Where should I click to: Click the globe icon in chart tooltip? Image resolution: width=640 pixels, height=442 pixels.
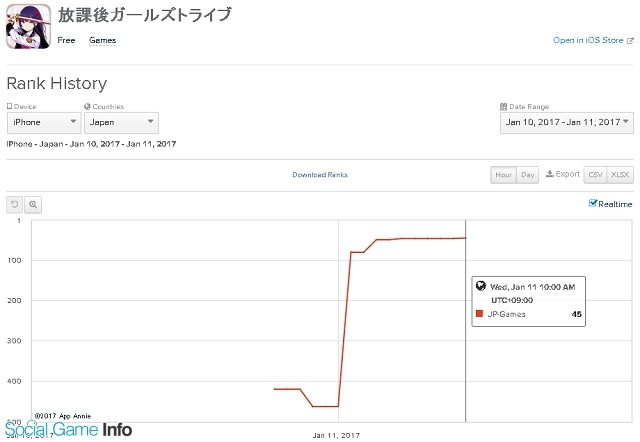pyautogui.click(x=481, y=286)
